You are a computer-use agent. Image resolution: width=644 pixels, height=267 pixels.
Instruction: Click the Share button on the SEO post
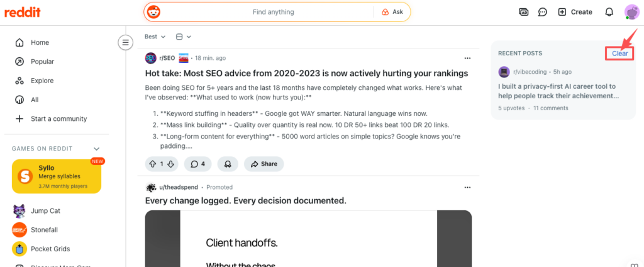pos(264,164)
